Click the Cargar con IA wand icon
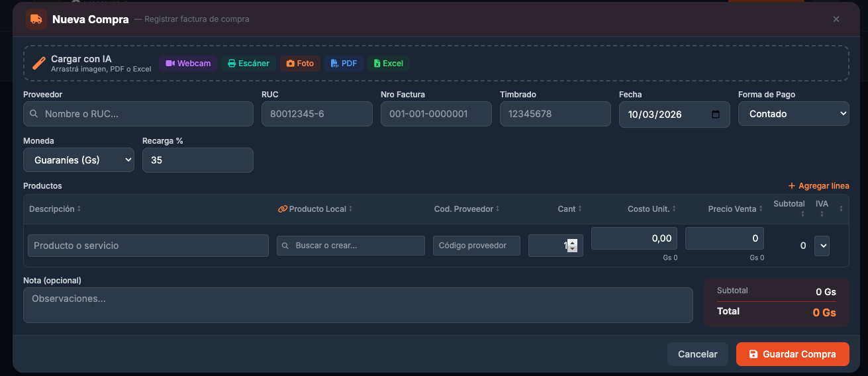 [39, 64]
